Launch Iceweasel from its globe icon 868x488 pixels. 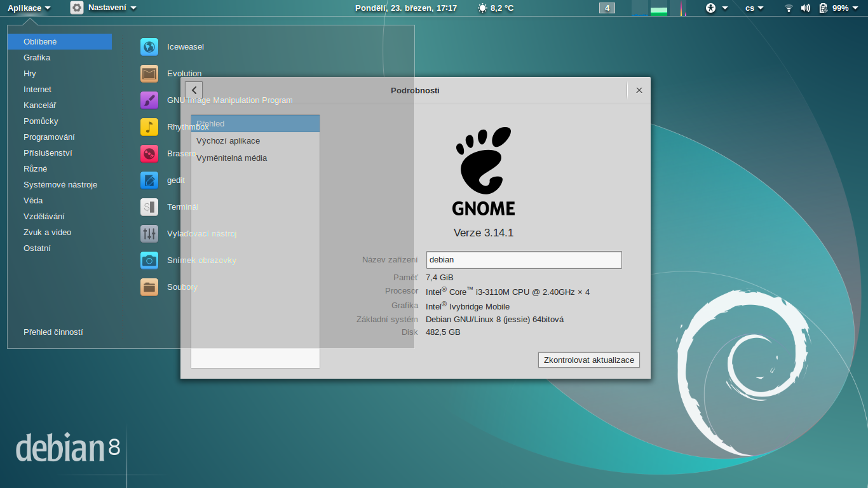tap(149, 47)
